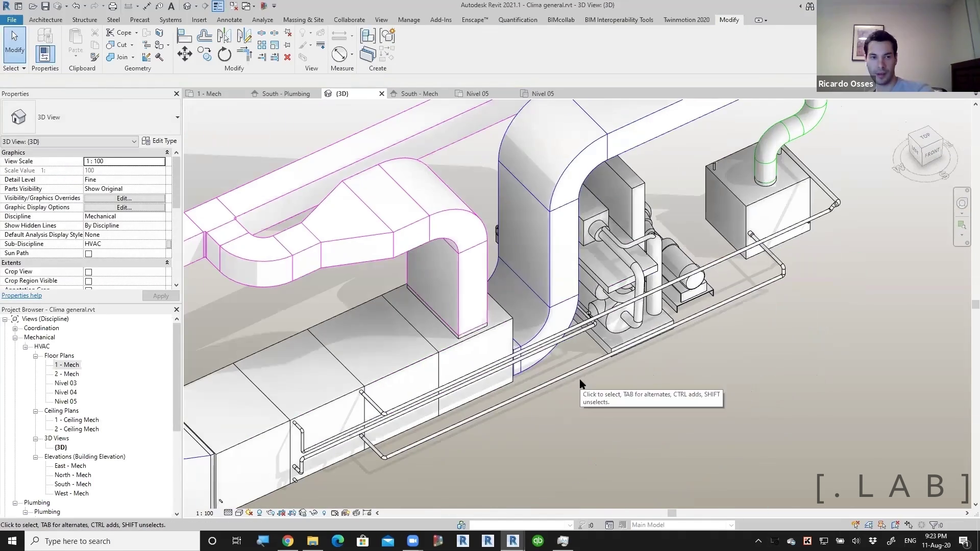Image resolution: width=980 pixels, height=551 pixels.
Task: Open the 3D View type selector dropdown
Action: tap(177, 117)
